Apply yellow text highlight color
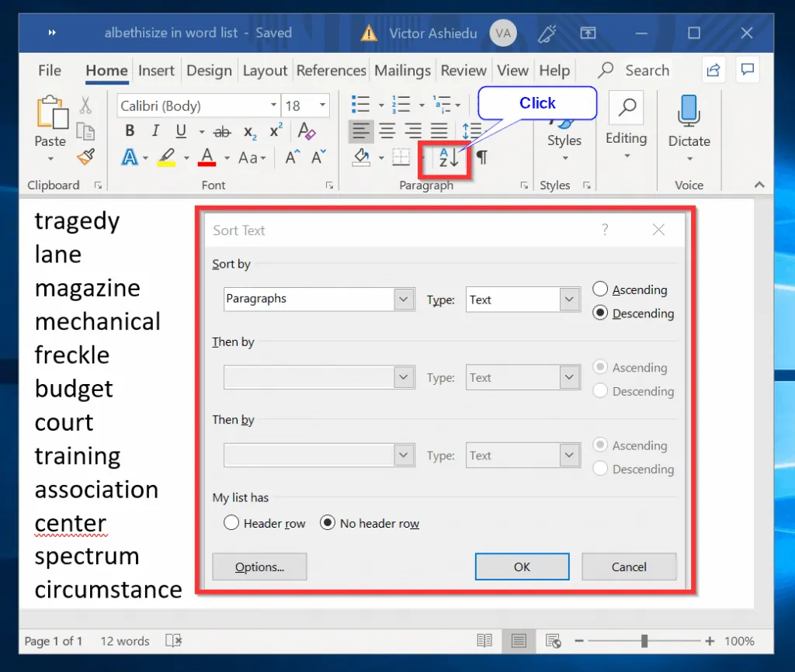 tap(167, 158)
